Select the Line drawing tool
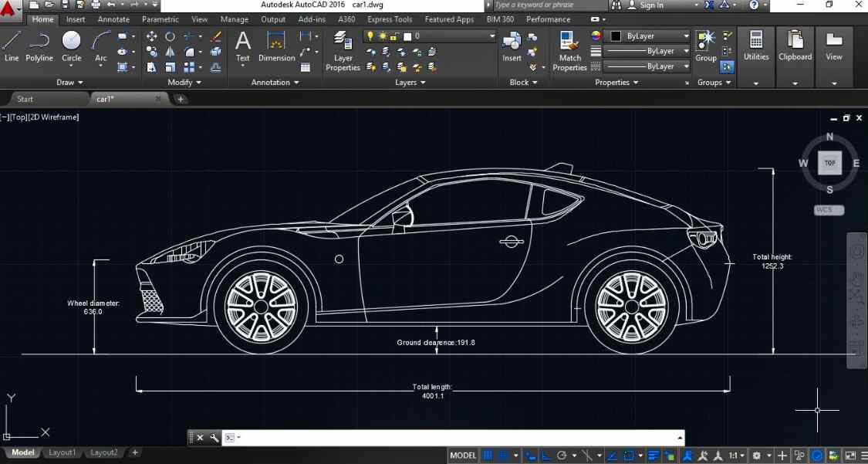 pyautogui.click(x=12, y=46)
